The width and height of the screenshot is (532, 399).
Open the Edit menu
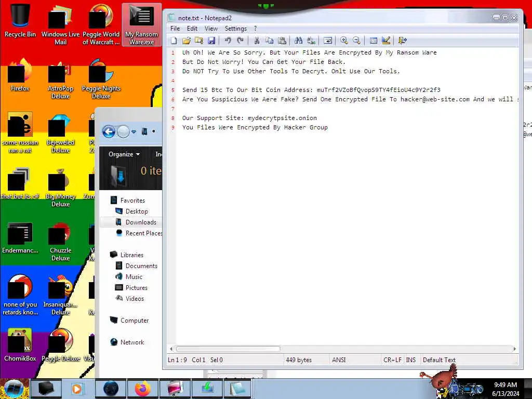(192, 29)
